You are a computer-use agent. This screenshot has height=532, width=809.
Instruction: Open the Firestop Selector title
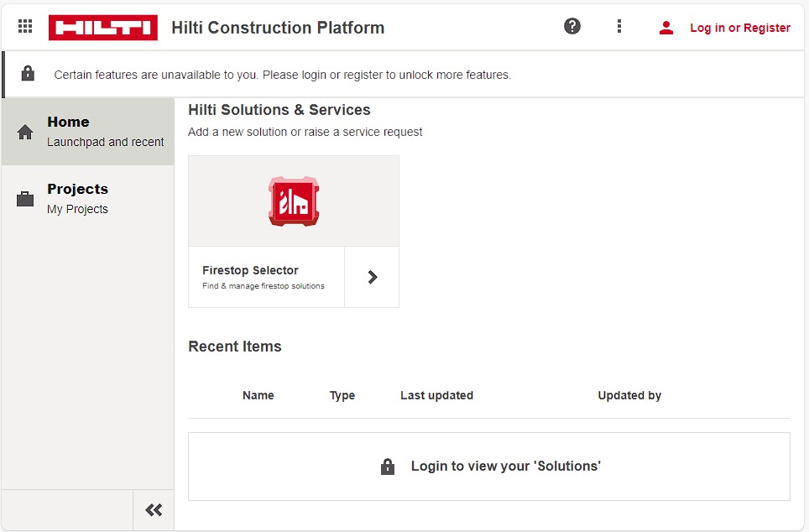250,270
